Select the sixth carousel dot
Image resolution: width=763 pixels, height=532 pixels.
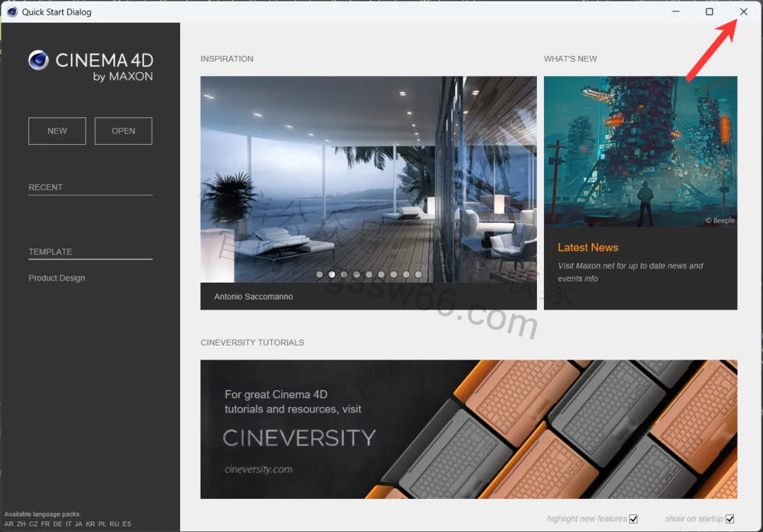[x=381, y=275]
